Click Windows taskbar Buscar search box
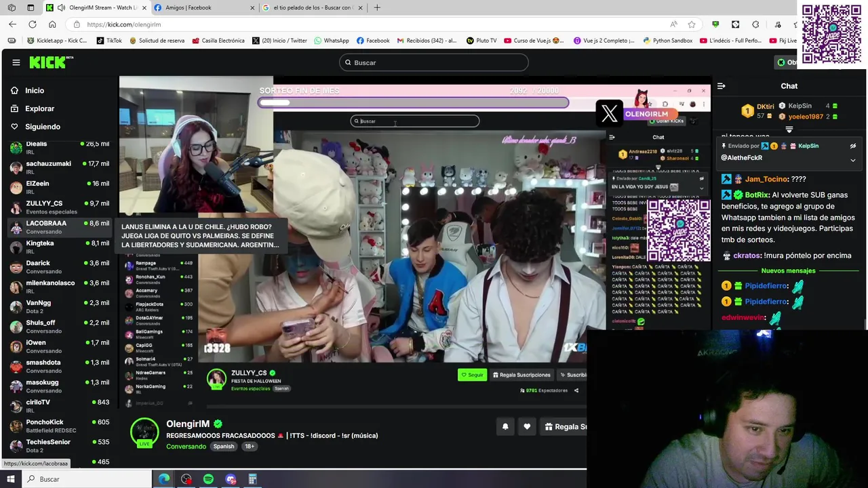868x488 pixels. (x=88, y=479)
